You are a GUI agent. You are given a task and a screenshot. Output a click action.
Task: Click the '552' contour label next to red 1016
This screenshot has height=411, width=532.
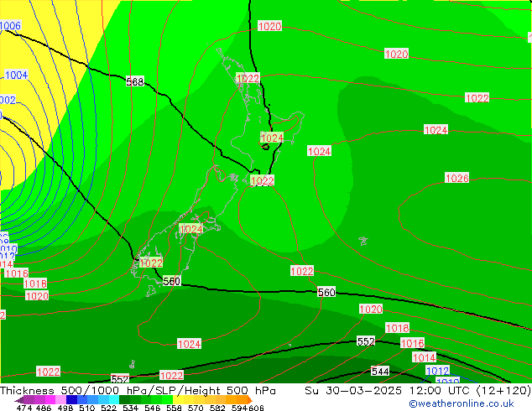[366, 341]
